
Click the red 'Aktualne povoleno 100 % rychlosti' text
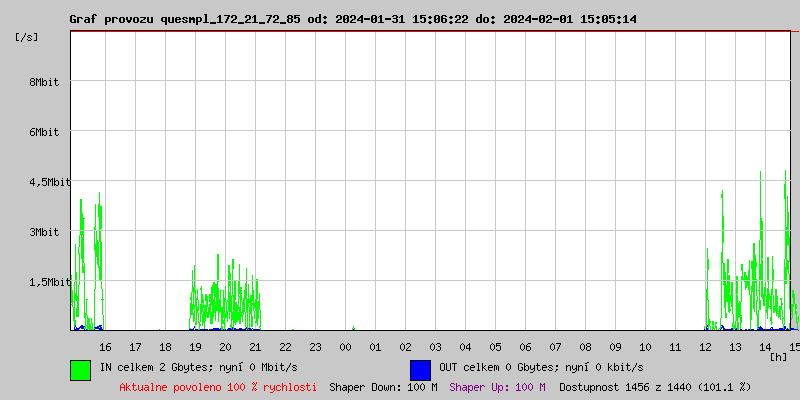(218, 386)
